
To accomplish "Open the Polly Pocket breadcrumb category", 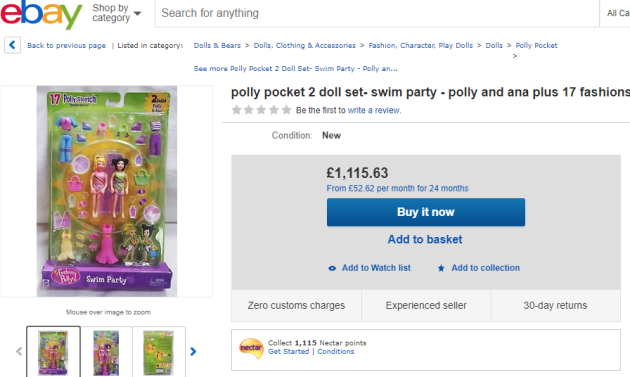I will coord(536,45).
